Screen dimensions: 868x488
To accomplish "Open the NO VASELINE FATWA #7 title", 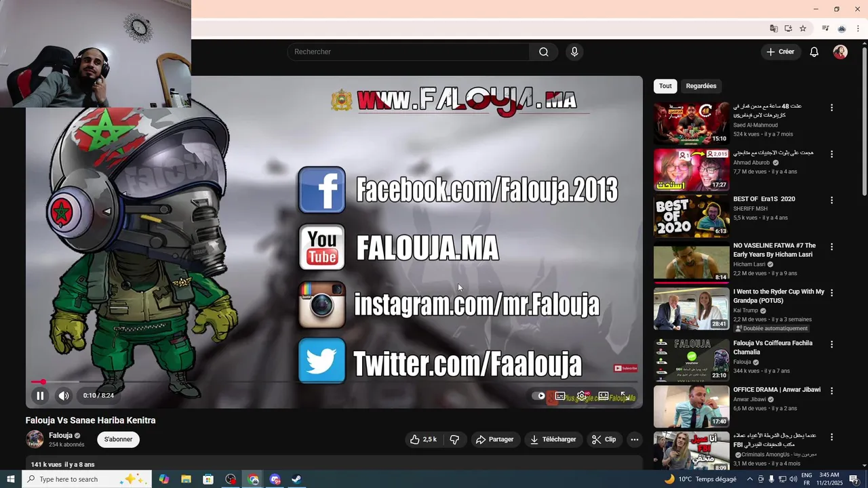I will [774, 250].
